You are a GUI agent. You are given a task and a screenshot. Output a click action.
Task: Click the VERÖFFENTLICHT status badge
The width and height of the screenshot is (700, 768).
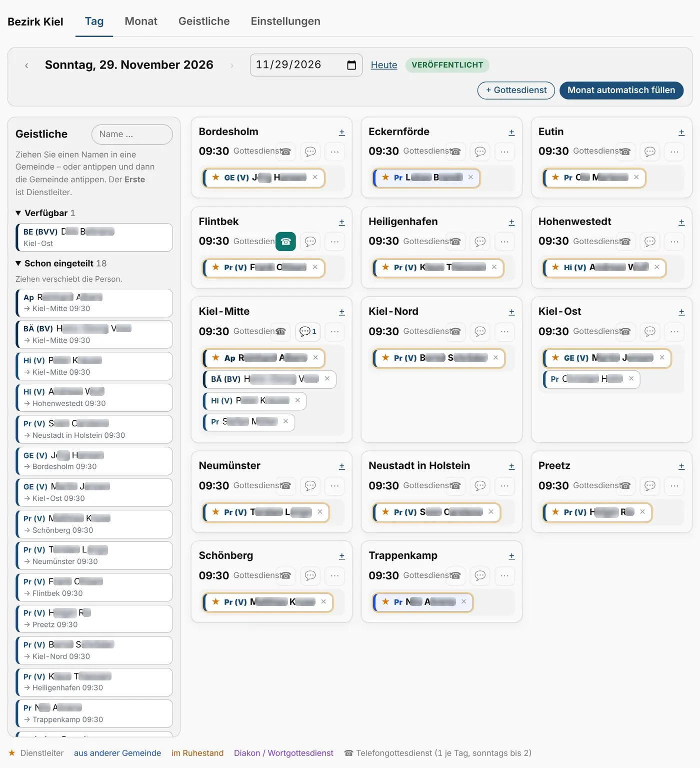click(x=447, y=65)
